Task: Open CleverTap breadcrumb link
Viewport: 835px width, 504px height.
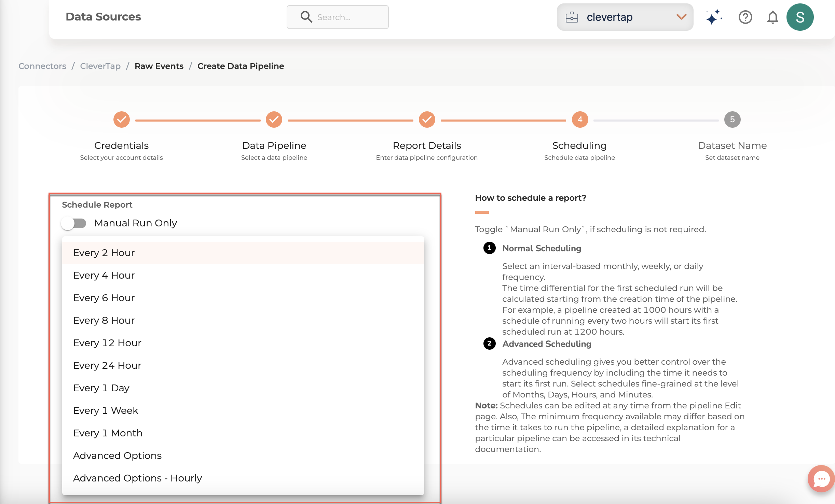Action: tap(100, 66)
